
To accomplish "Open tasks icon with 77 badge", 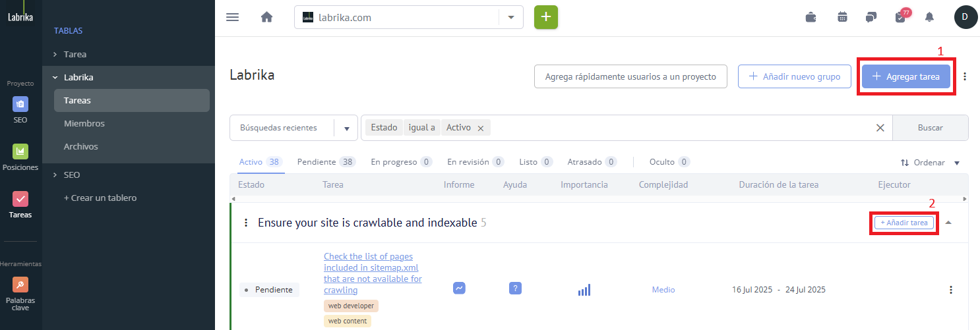I will coord(902,16).
